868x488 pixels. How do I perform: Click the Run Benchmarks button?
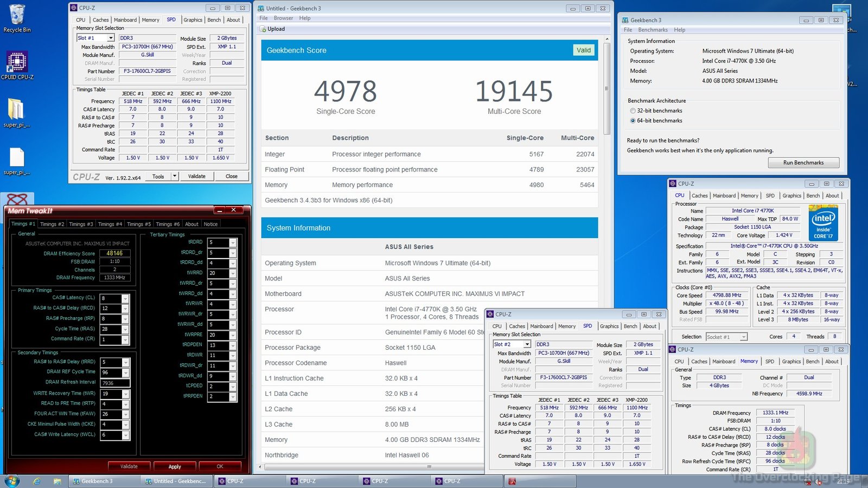coord(803,162)
